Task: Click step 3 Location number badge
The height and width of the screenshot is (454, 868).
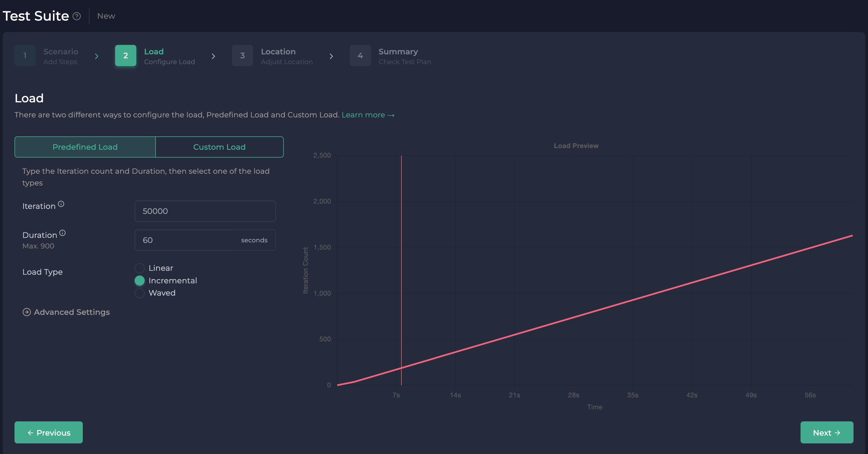Action: pos(242,55)
